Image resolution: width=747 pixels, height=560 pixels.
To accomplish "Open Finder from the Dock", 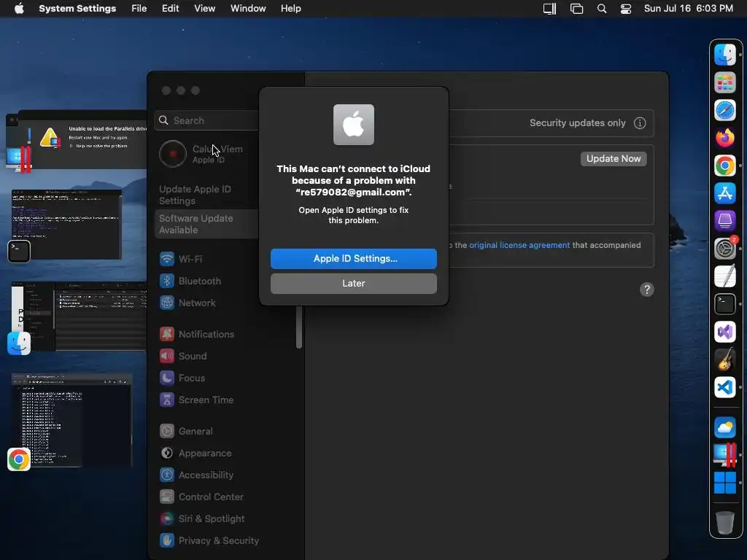I will coord(725,55).
